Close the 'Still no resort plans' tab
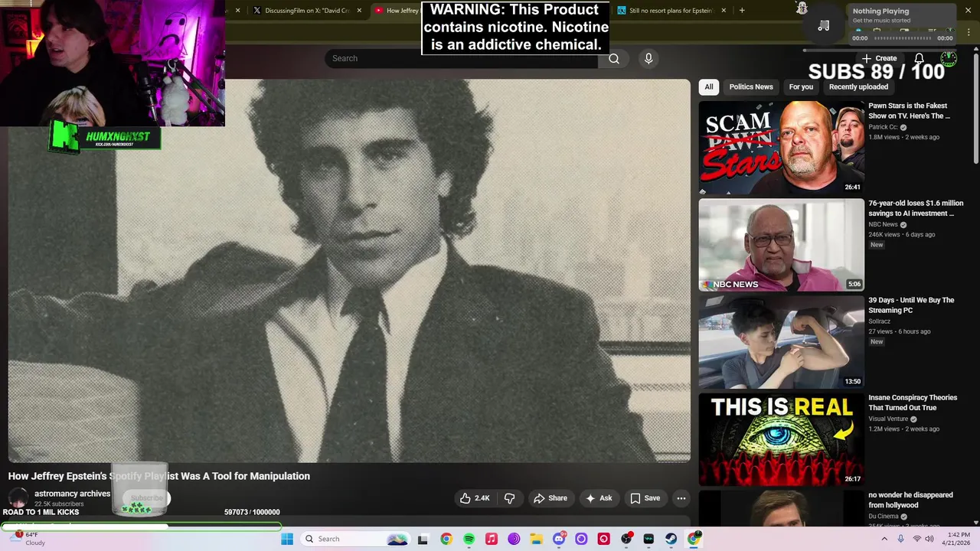 coord(723,11)
